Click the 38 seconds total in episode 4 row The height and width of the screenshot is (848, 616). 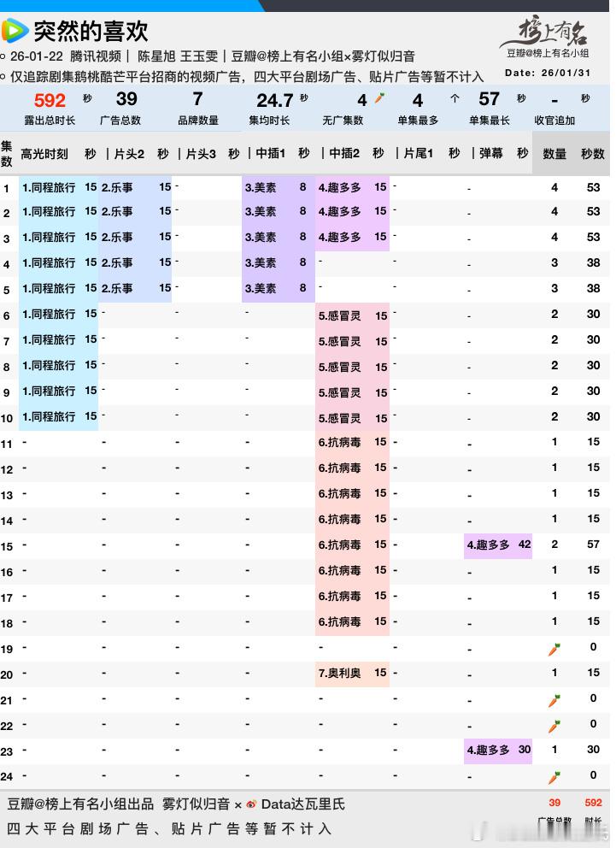point(593,262)
